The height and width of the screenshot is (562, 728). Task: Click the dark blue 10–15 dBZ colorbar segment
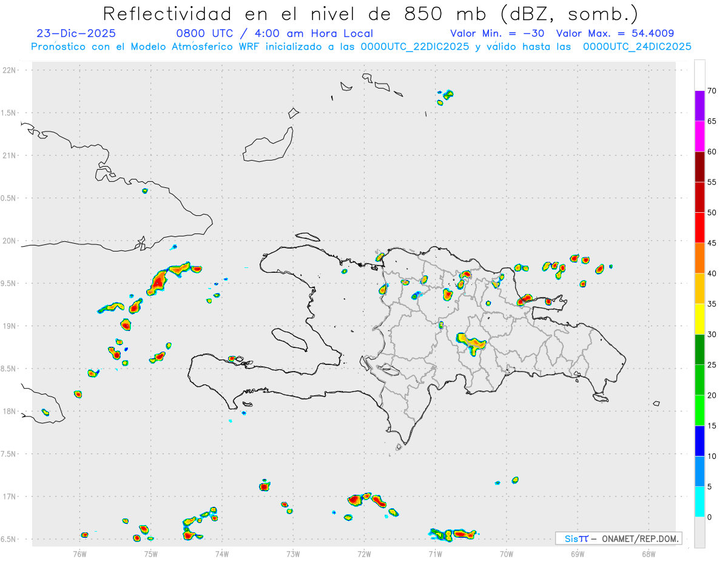pos(699,441)
